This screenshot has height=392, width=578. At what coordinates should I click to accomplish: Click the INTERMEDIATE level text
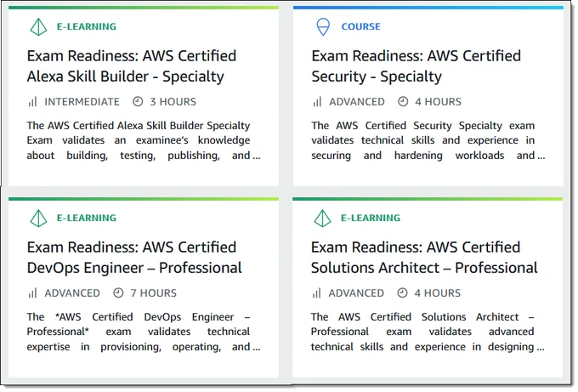82,102
